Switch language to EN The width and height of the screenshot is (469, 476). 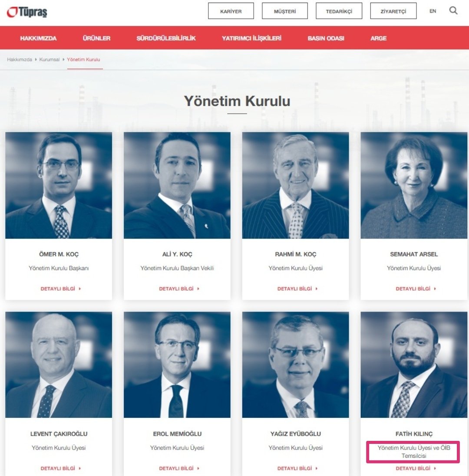(433, 11)
